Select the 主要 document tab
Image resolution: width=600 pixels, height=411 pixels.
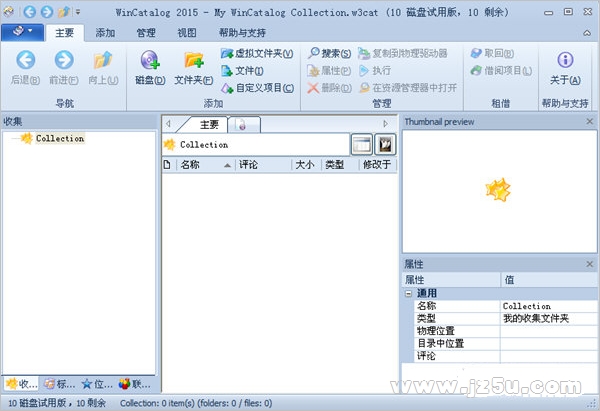point(209,125)
